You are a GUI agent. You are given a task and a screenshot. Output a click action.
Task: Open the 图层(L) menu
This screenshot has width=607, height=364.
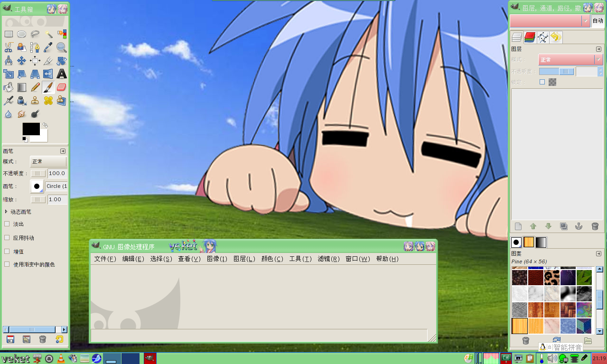(244, 259)
